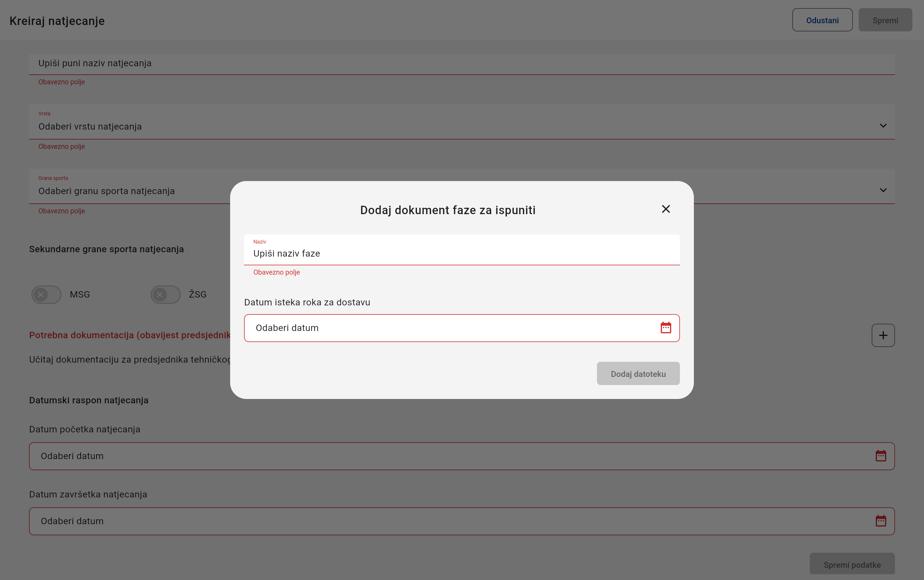Screen dimensions: 924x580
Task: Close the Dodaj dokument faze dialog
Action: click(x=665, y=209)
